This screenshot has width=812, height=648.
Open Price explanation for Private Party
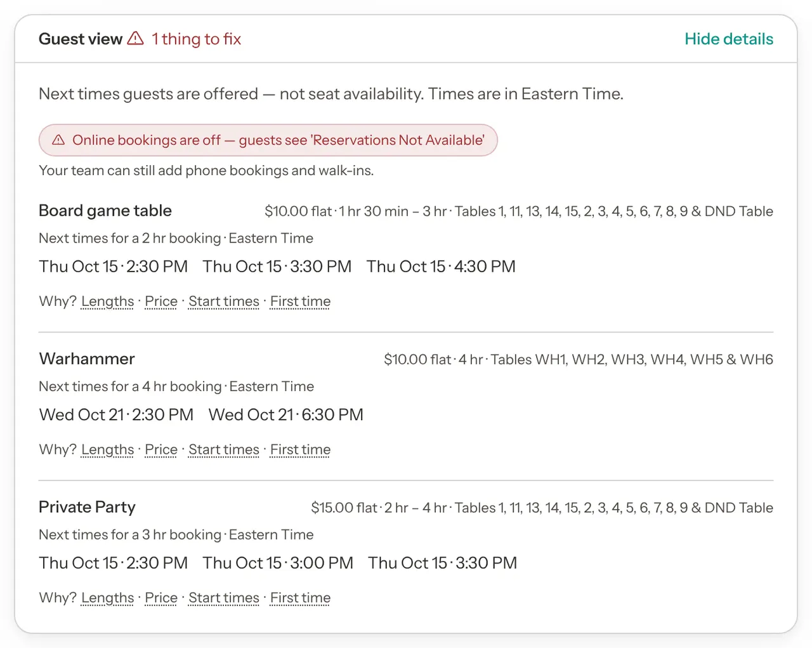[x=161, y=598]
